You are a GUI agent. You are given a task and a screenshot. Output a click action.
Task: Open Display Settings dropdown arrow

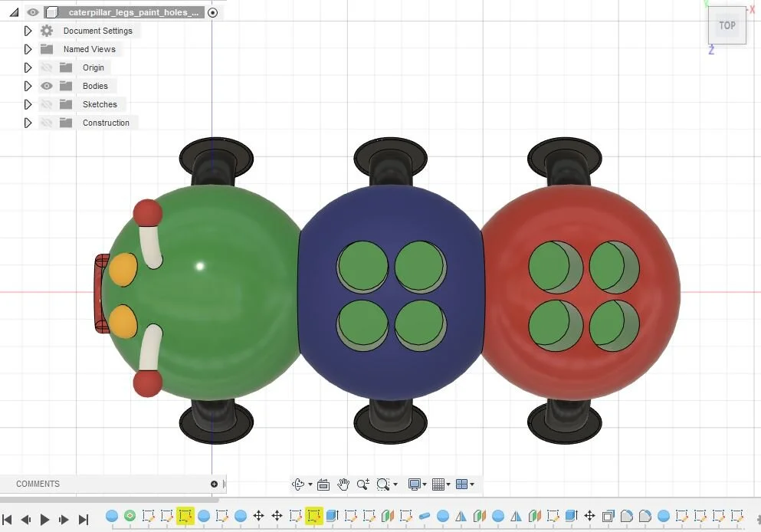(x=425, y=484)
